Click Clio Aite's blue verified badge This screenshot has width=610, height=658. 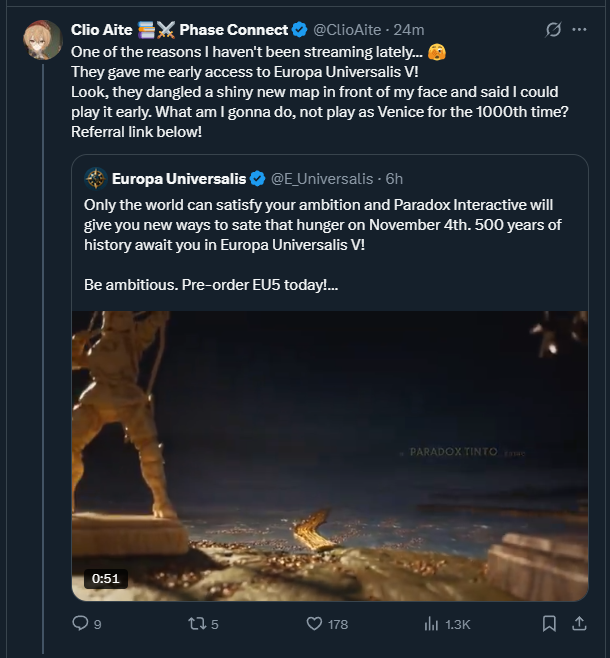(x=299, y=29)
